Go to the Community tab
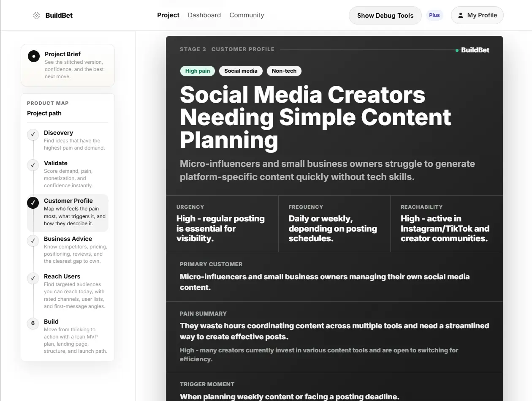 [247, 15]
